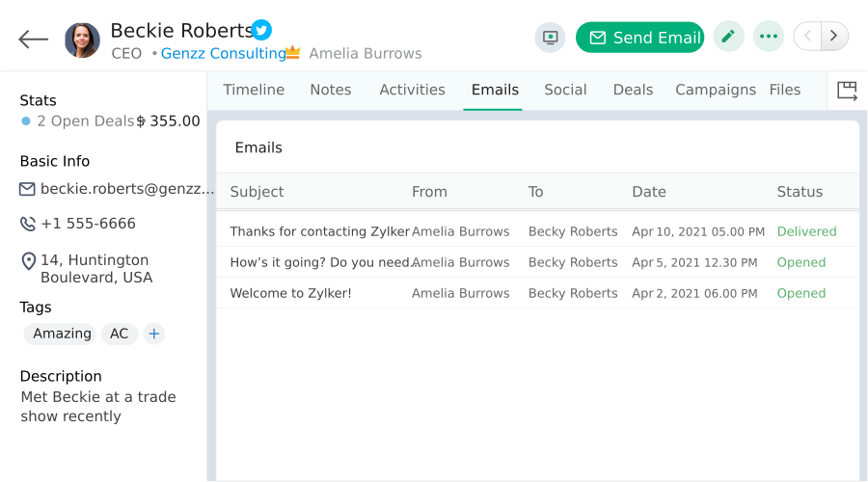Open Beckie's Twitter profile badge
868x482 pixels.
[261, 30]
